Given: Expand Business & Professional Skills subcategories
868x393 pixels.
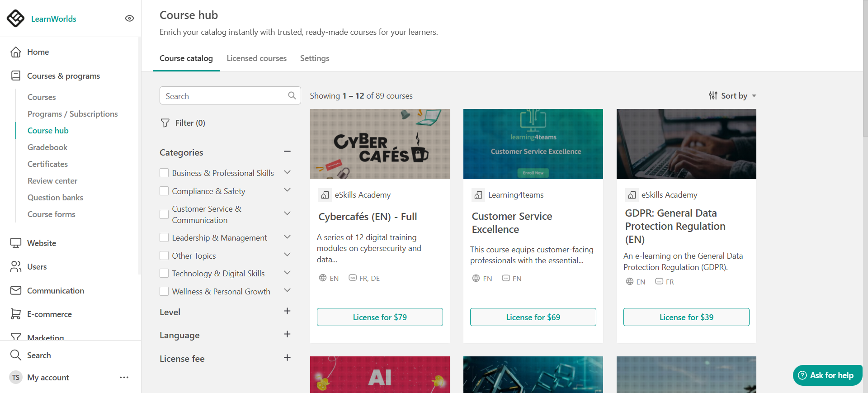Looking at the screenshot, I should [x=287, y=172].
